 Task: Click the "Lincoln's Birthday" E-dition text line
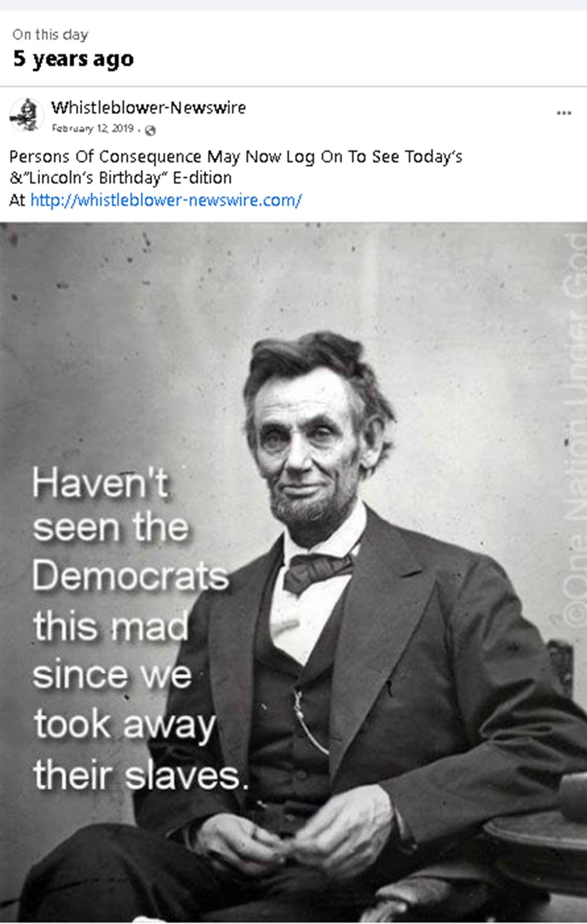[121, 178]
